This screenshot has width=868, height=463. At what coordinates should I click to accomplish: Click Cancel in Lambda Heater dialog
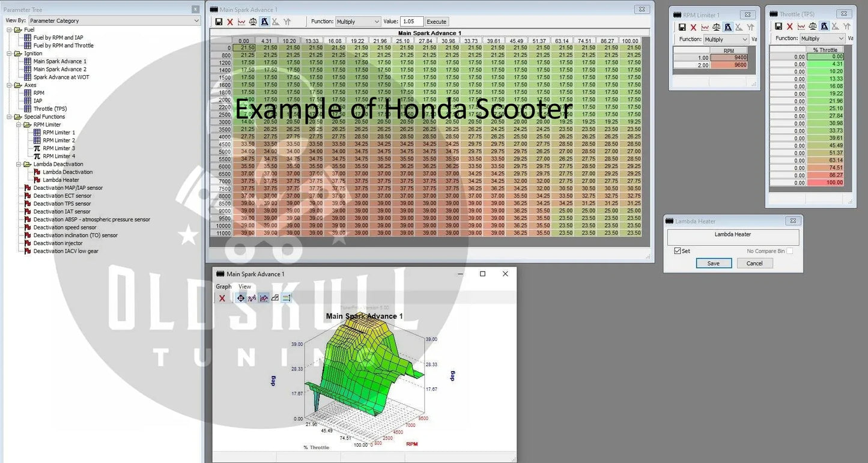[754, 263]
